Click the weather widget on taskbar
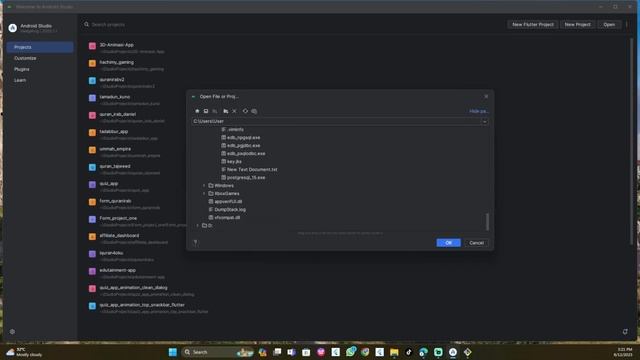This screenshot has width=640, height=360. click(24, 352)
